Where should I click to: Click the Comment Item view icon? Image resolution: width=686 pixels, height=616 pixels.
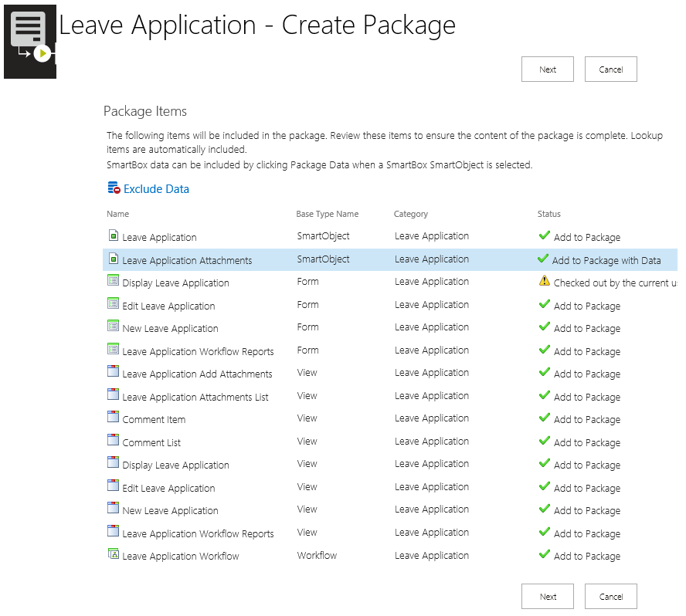[113, 418]
